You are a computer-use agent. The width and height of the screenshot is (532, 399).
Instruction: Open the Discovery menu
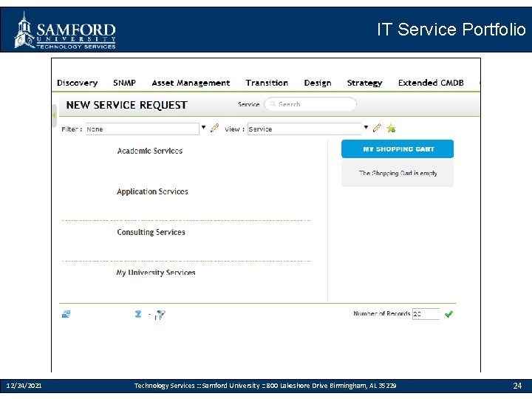click(77, 83)
